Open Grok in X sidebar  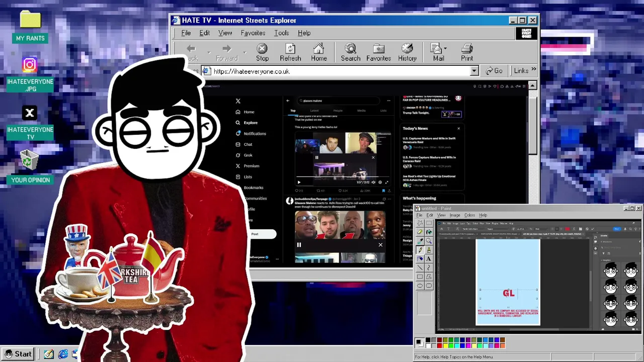(x=244, y=155)
